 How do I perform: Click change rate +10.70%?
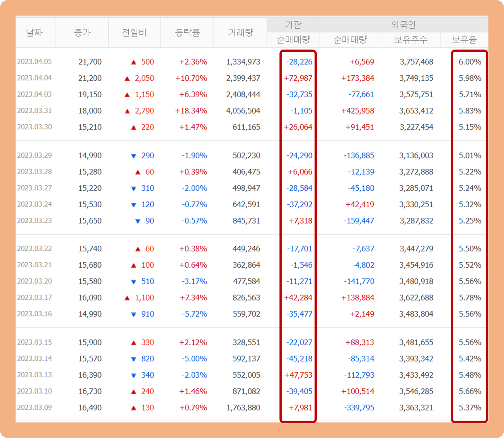click(x=191, y=78)
